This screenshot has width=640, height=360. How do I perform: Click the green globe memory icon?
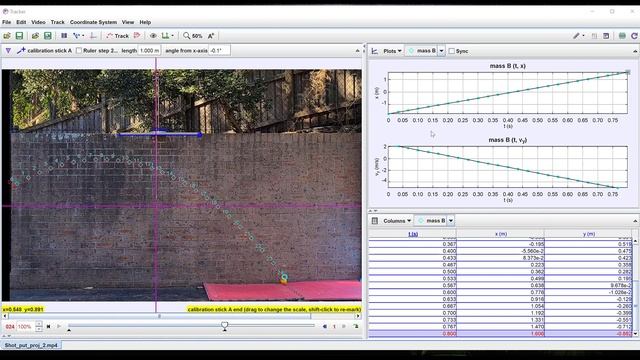(x=622, y=36)
